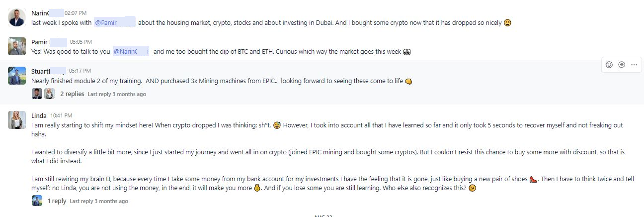Click 'Last reply 3 months ago' under Linda's message
This screenshot has width=644, height=217.
[x=99, y=201]
